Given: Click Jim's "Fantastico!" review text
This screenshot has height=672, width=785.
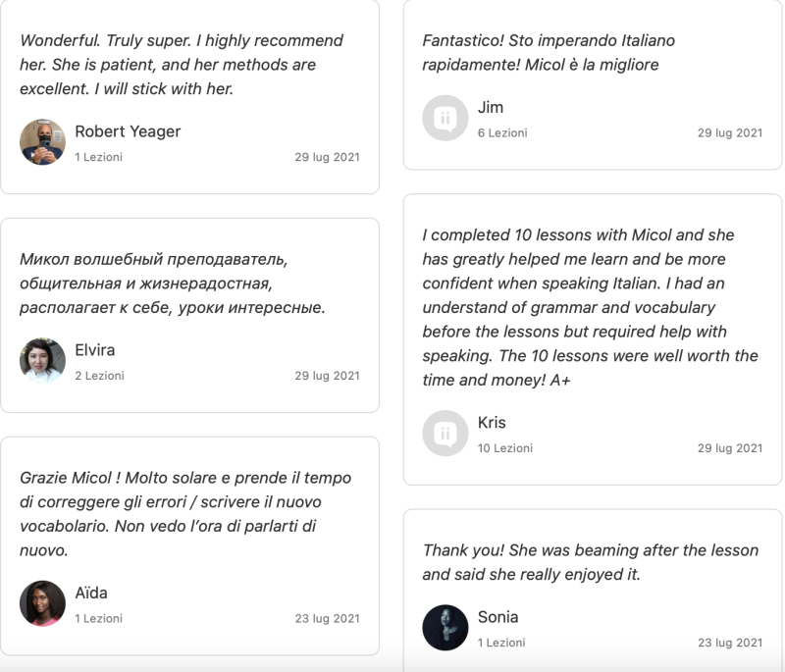Looking at the screenshot, I should [x=548, y=53].
